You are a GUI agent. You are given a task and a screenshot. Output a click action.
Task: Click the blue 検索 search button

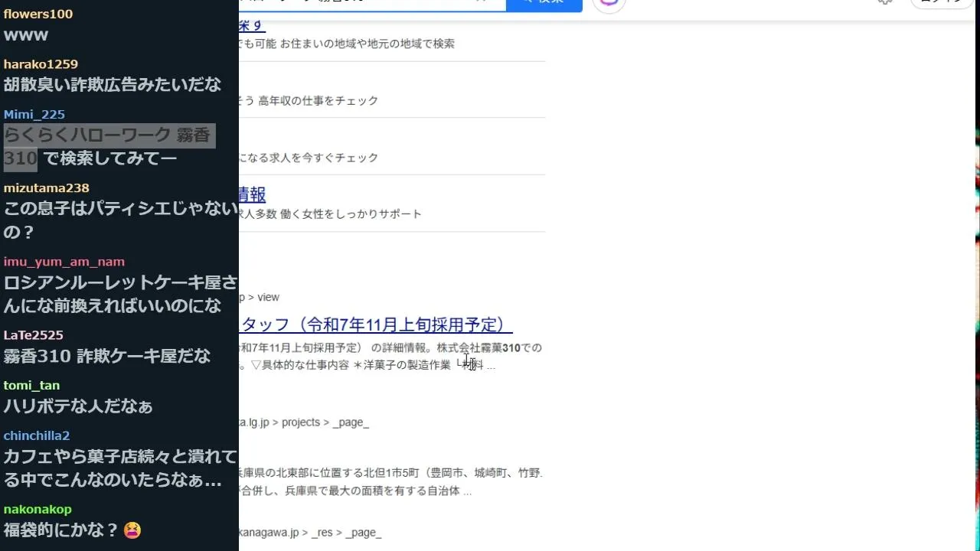pos(544,5)
